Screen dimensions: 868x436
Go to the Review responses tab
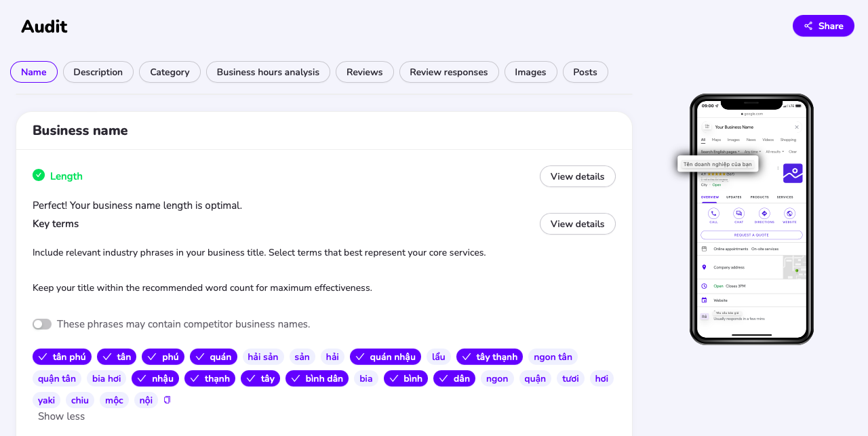[x=449, y=72]
